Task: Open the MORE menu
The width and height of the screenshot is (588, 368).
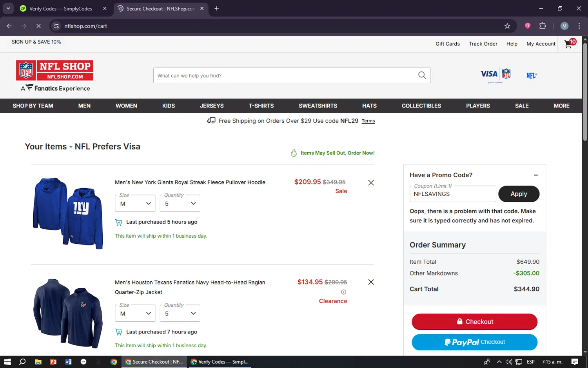Action: pyautogui.click(x=561, y=106)
